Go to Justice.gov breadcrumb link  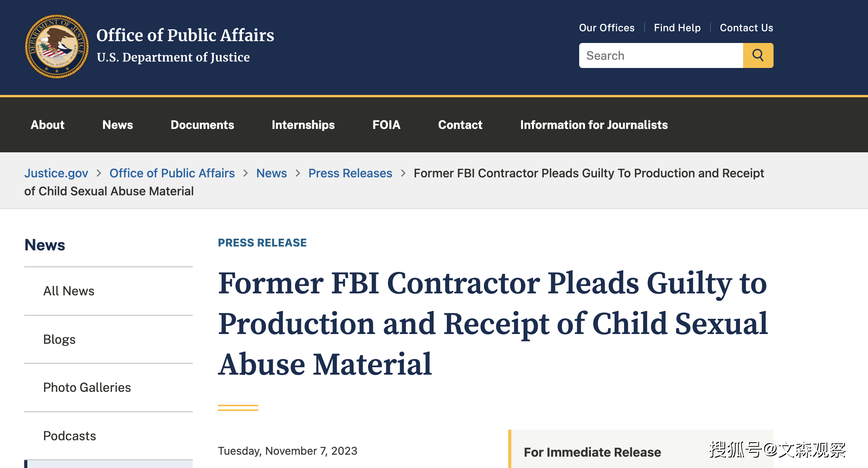56,173
